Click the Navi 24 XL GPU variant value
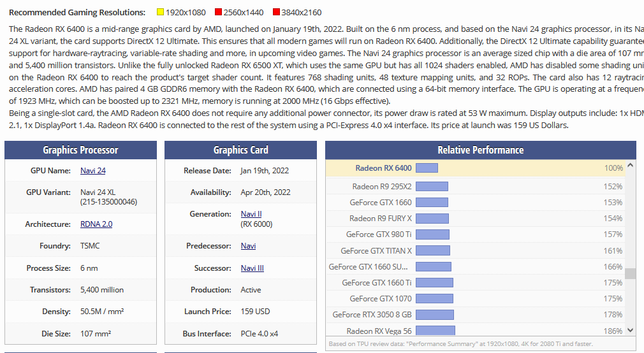The height and width of the screenshot is (353, 644). (109, 197)
